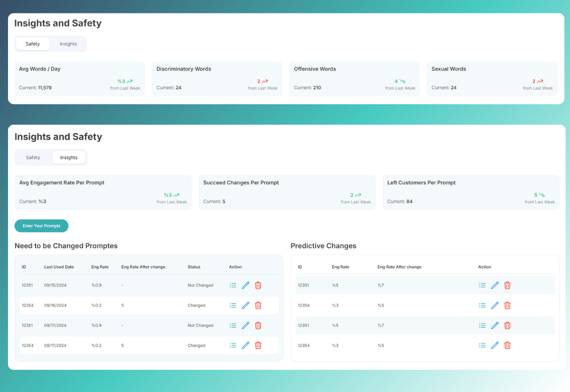This screenshot has width=570, height=392.
Task: Delete the prompt last used 09/15/2024
Action: click(x=258, y=285)
